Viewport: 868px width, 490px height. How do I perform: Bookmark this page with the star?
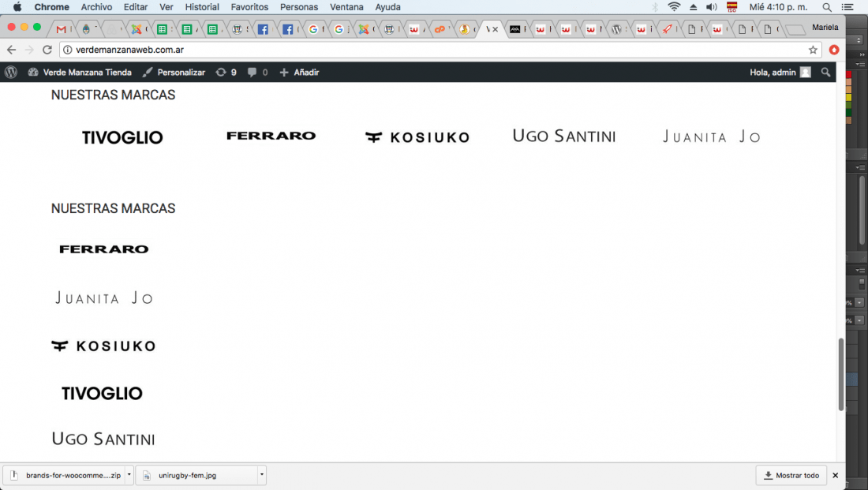813,50
